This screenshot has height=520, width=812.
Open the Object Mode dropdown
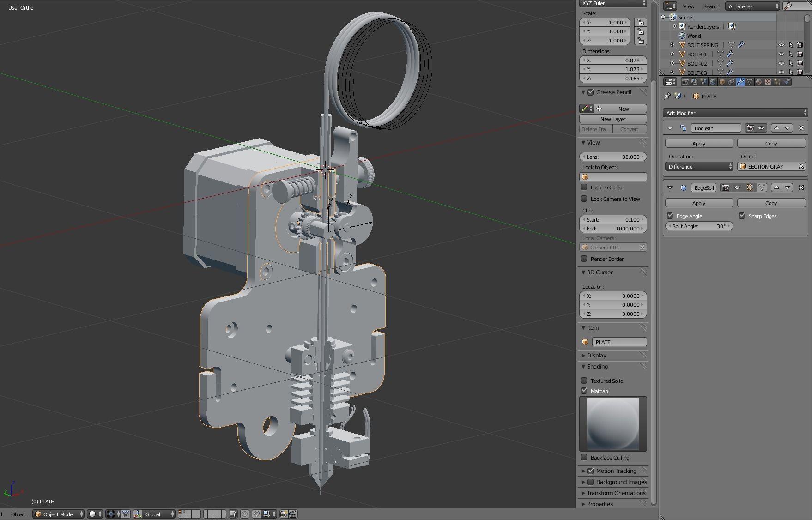[59, 514]
